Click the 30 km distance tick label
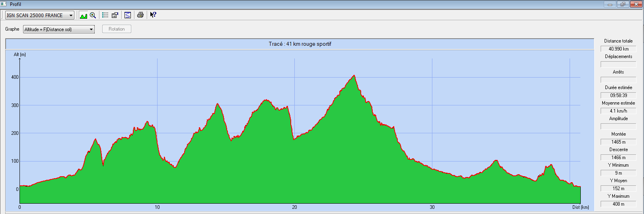This screenshot has width=644, height=214. [432, 207]
